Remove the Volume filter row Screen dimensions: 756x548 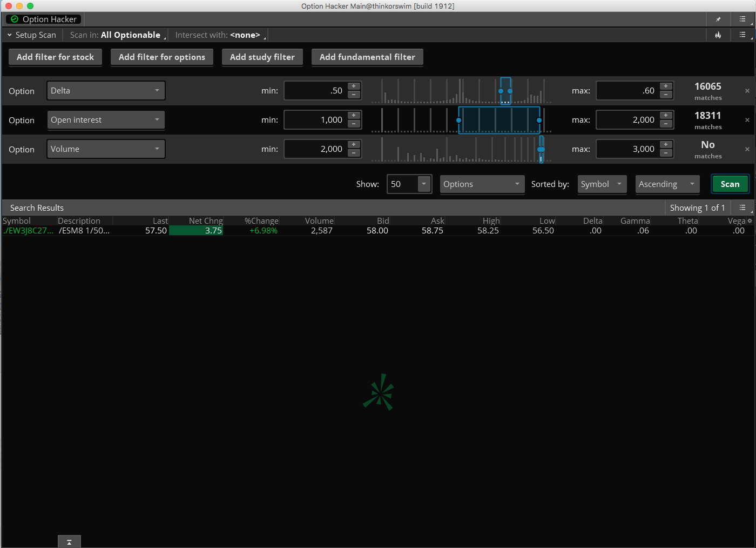click(747, 149)
